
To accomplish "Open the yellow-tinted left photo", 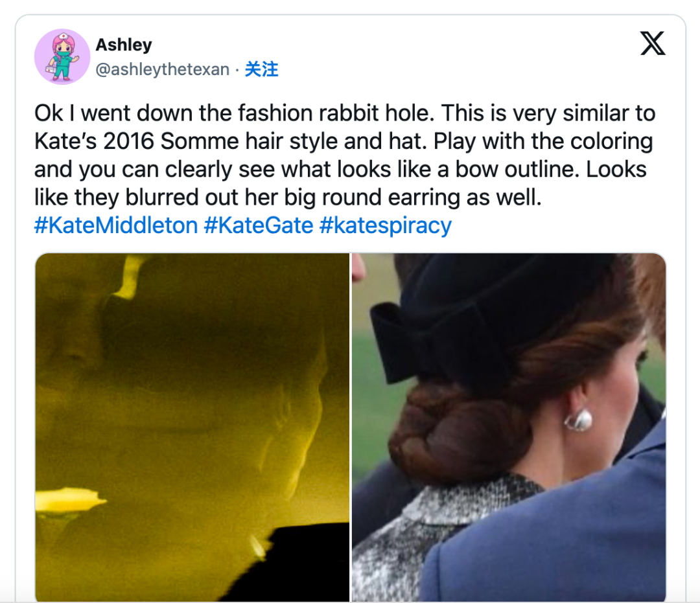I will 192,427.
